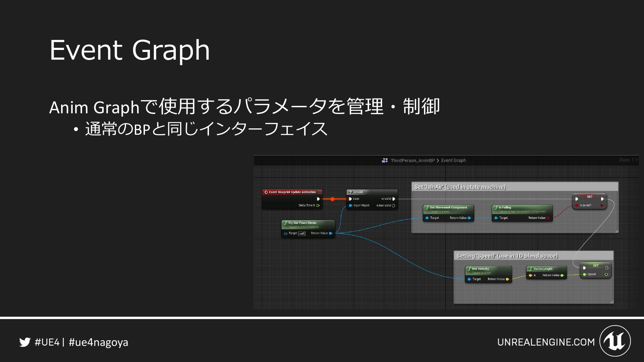Click Input Object pin on IsValid node
Viewport: 644px width, 362px height.
[x=351, y=205]
